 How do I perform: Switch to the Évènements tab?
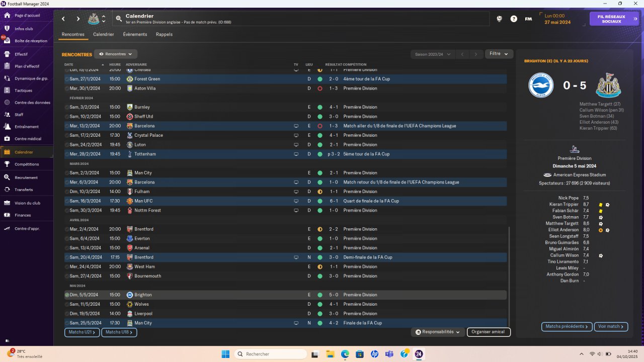pos(135,35)
